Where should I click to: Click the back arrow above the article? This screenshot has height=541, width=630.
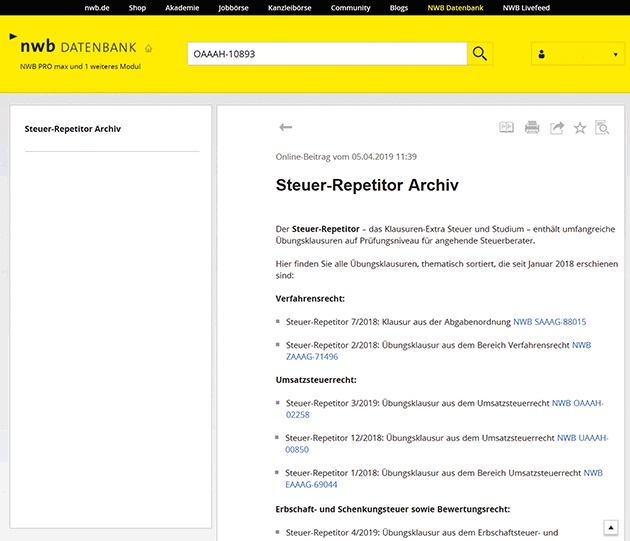click(x=285, y=127)
